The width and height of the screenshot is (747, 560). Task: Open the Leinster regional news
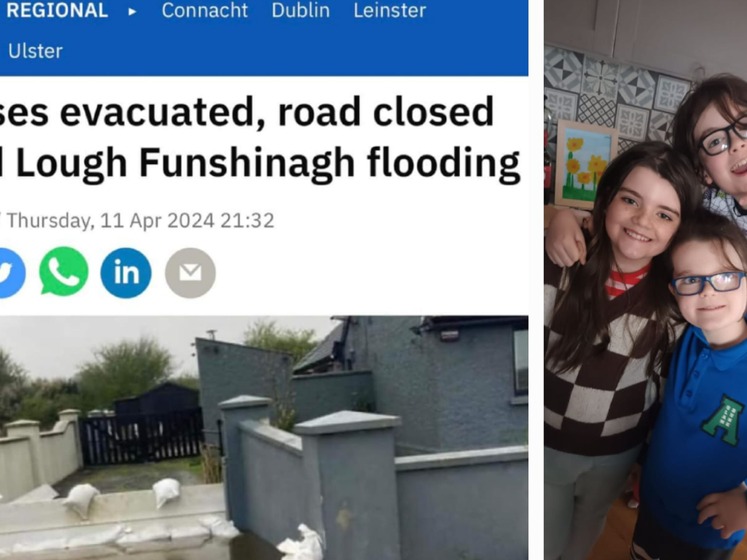(390, 11)
